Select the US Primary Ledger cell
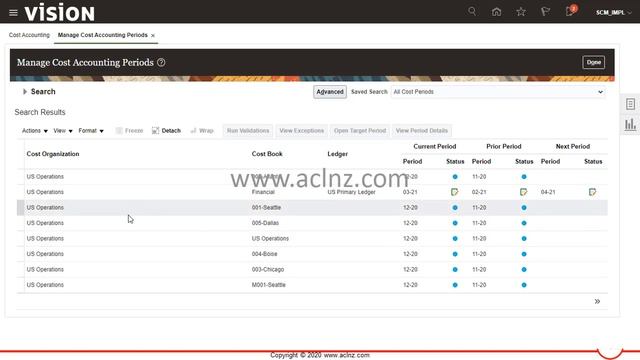 (351, 192)
